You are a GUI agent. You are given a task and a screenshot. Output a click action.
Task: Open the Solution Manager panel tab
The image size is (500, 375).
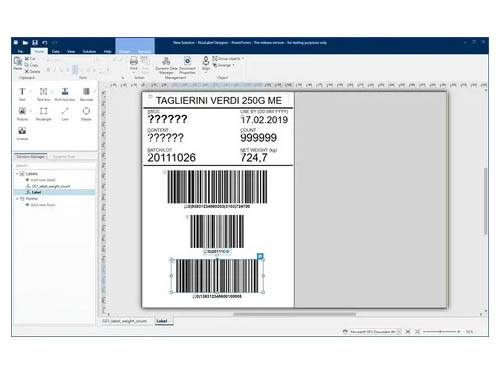tap(30, 156)
